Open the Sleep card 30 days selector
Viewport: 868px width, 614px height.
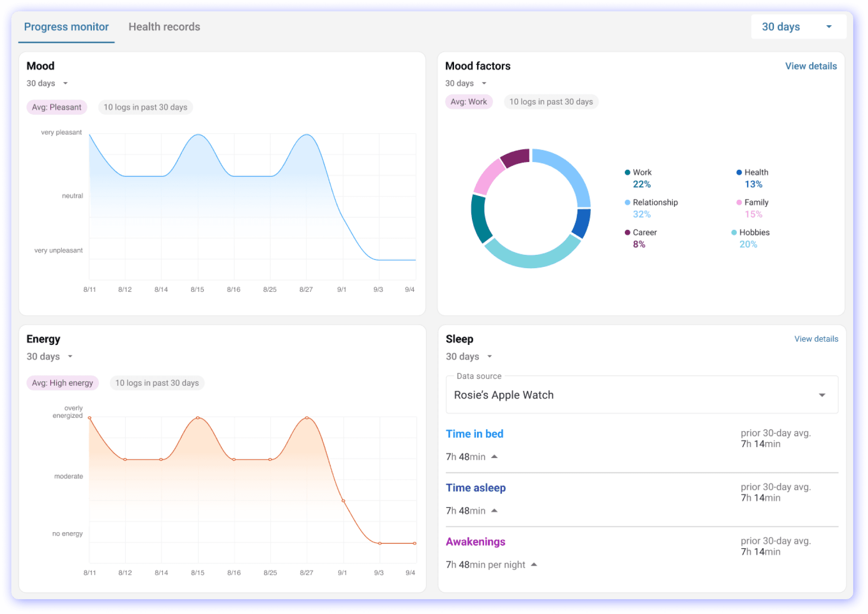coord(468,357)
